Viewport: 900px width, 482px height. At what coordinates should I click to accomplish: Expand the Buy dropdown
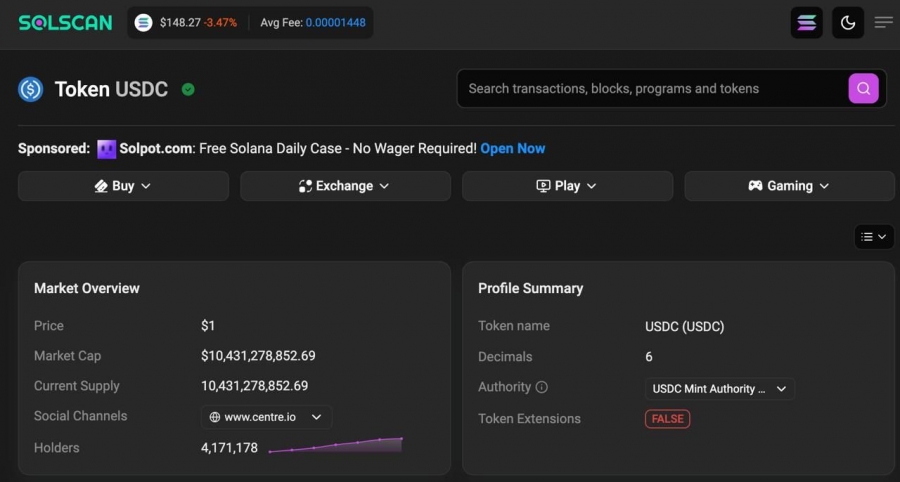(123, 186)
